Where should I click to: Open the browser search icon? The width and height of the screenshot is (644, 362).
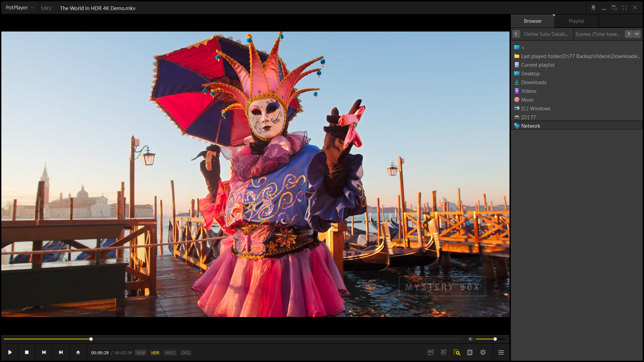(x=457, y=352)
